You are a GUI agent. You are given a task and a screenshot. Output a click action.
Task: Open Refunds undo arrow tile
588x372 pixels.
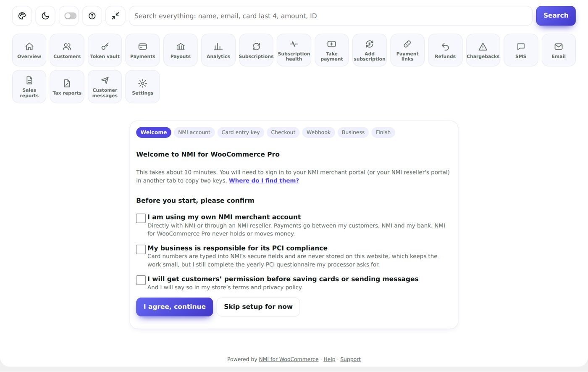point(445,50)
